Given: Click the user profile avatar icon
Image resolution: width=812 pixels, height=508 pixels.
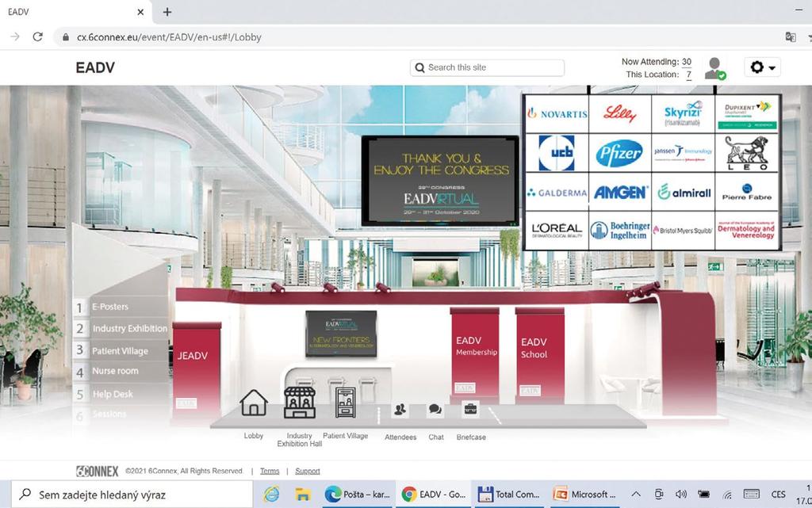Looking at the screenshot, I should point(714,68).
